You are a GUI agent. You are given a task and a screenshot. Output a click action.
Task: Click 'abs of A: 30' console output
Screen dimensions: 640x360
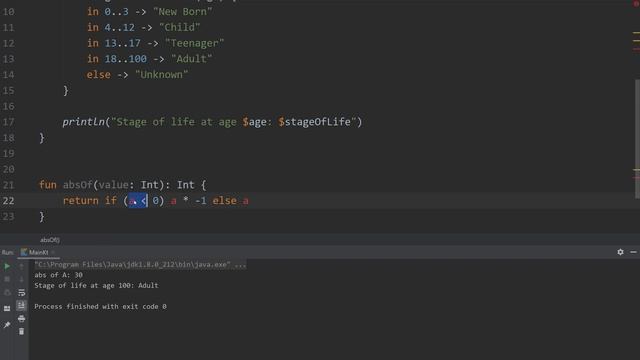point(58,275)
